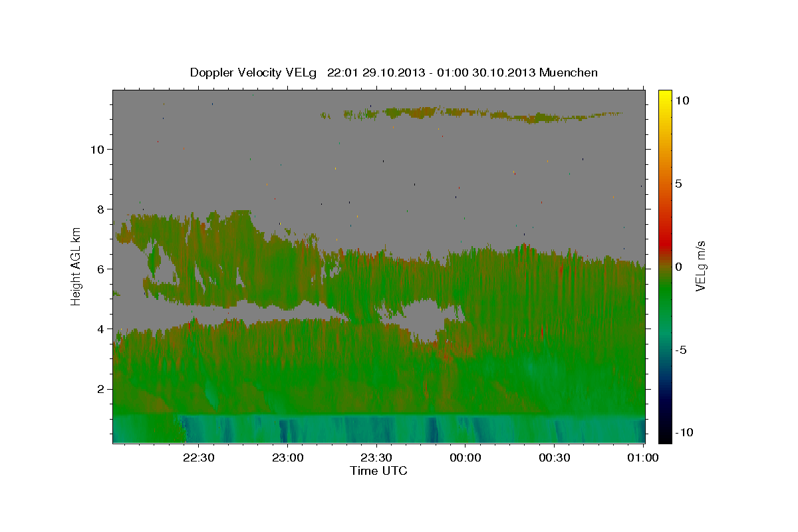The width and height of the screenshot is (798, 532).
Task: Click the height tick label 10
Action: tap(96, 149)
